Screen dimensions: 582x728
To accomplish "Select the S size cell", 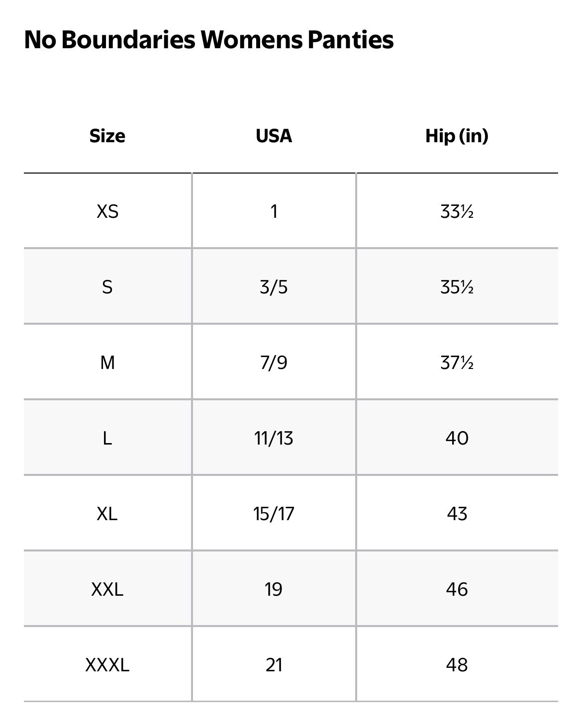I will pos(107,287).
